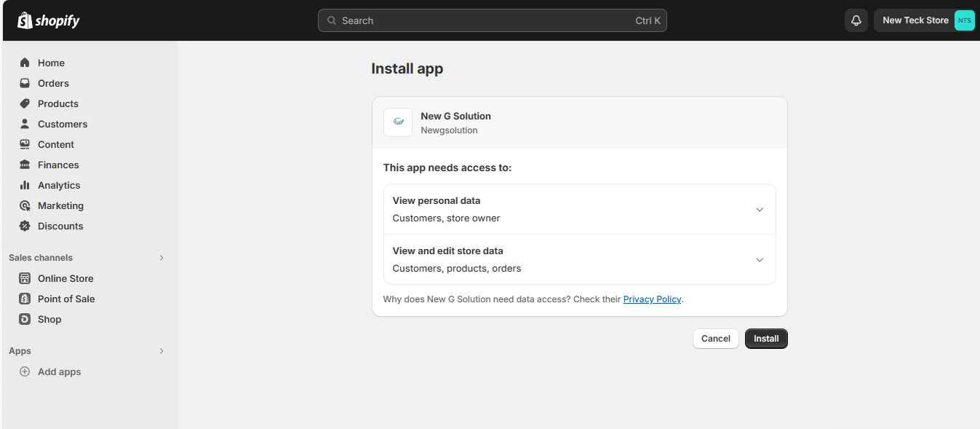
Task: Click the Shopify logo
Action: (48, 20)
